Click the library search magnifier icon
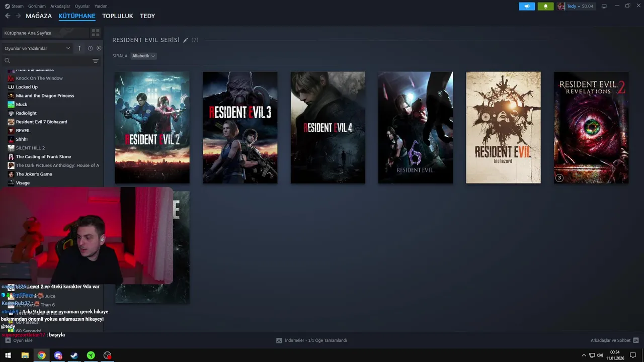The width and height of the screenshot is (644, 362). point(8,61)
